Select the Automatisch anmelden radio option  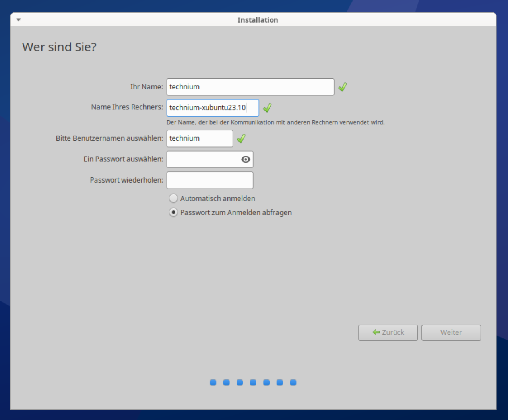pyautogui.click(x=173, y=198)
